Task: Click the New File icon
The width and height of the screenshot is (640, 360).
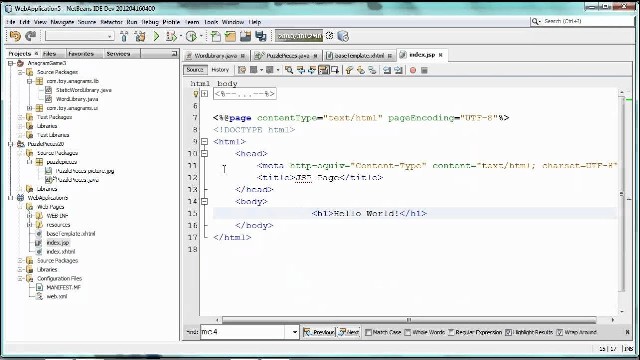Action: pyautogui.click(x=216, y=36)
